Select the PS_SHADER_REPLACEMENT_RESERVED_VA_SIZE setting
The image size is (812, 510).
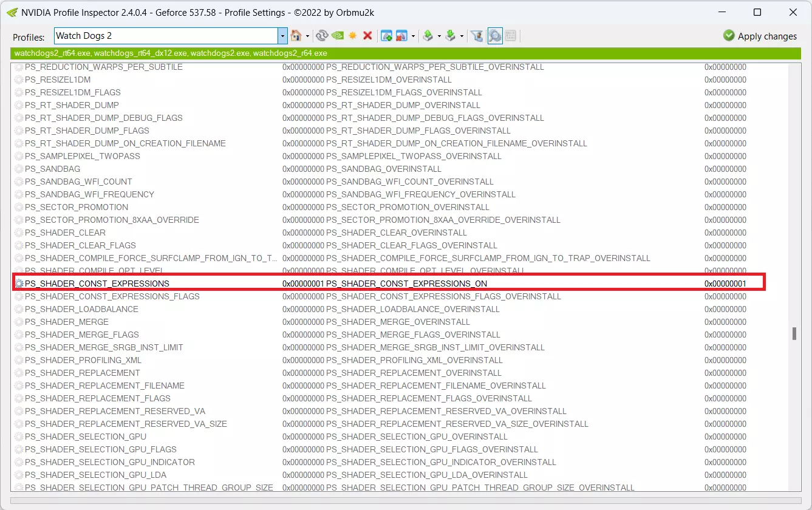pos(126,424)
